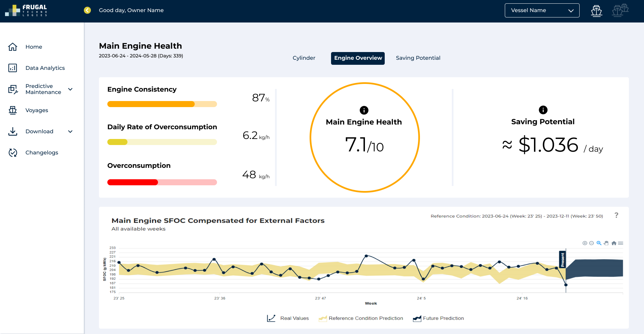This screenshot has height=334, width=644.
Task: Switch to the Cylinder tab
Action: (304, 58)
